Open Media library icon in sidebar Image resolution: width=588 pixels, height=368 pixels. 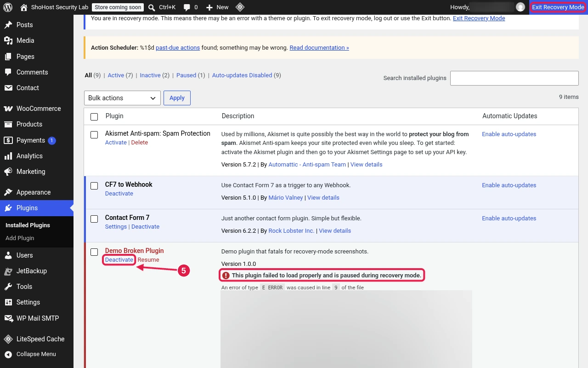(x=8, y=40)
